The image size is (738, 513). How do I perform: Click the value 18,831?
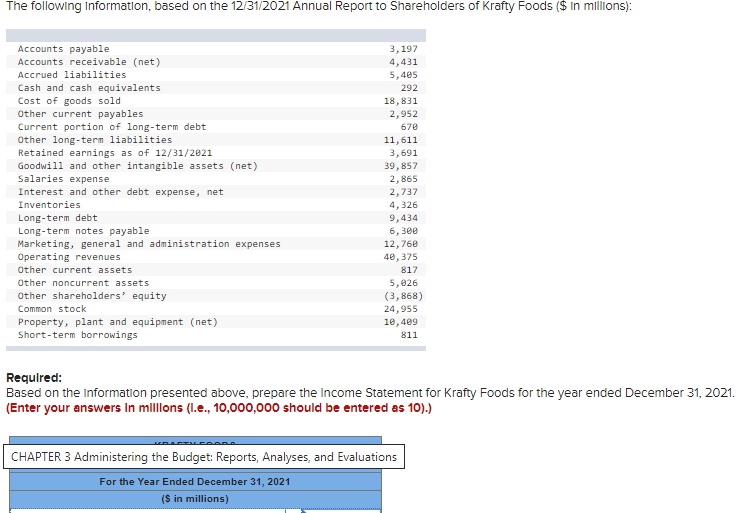[401, 101]
